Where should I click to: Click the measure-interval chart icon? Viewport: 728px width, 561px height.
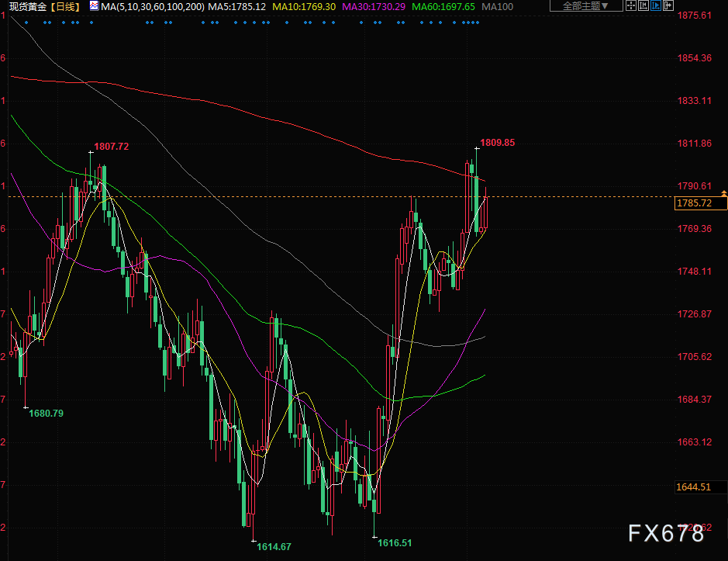[643, 5]
